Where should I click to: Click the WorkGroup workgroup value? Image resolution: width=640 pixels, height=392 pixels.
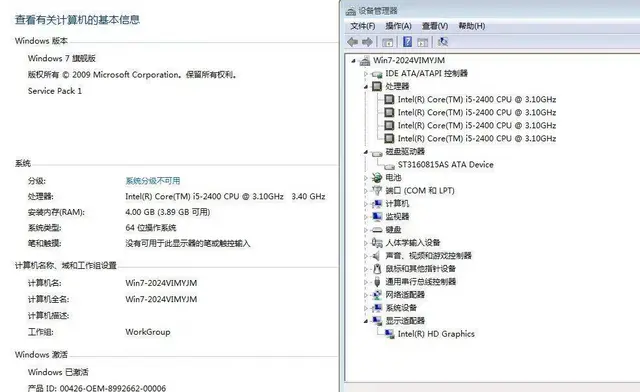click(x=148, y=332)
